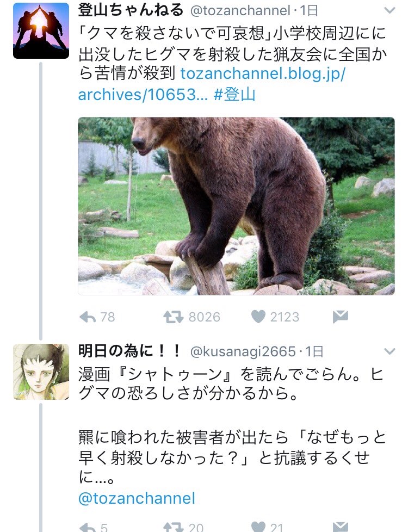Retweet the 明日の為に！！ reply tweet
408x532 pixels.
tap(172, 527)
